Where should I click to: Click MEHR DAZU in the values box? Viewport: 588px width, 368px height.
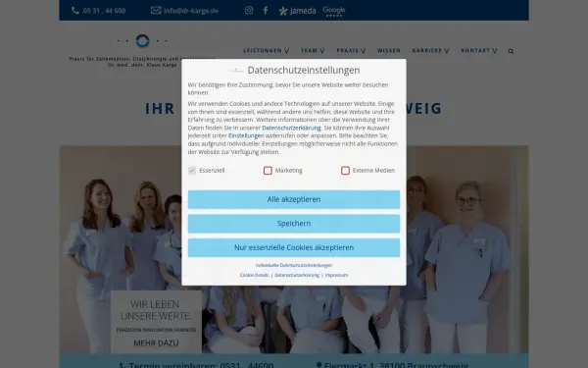tap(156, 342)
